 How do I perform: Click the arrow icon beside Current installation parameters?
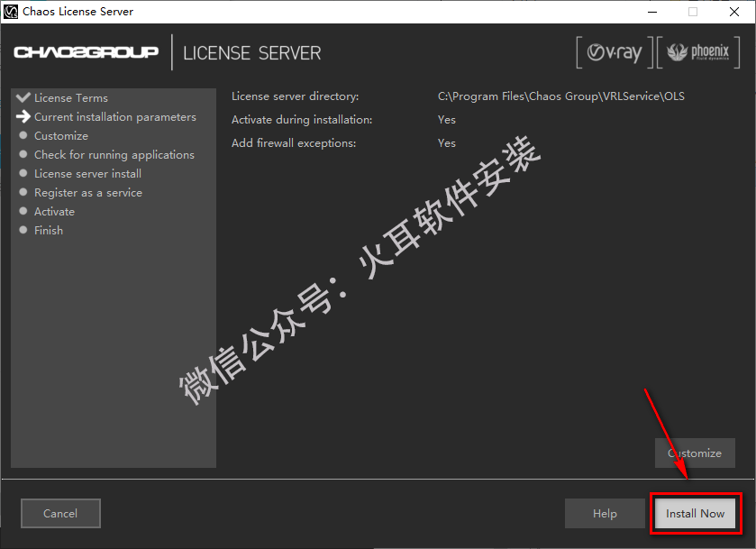pyautogui.click(x=23, y=116)
